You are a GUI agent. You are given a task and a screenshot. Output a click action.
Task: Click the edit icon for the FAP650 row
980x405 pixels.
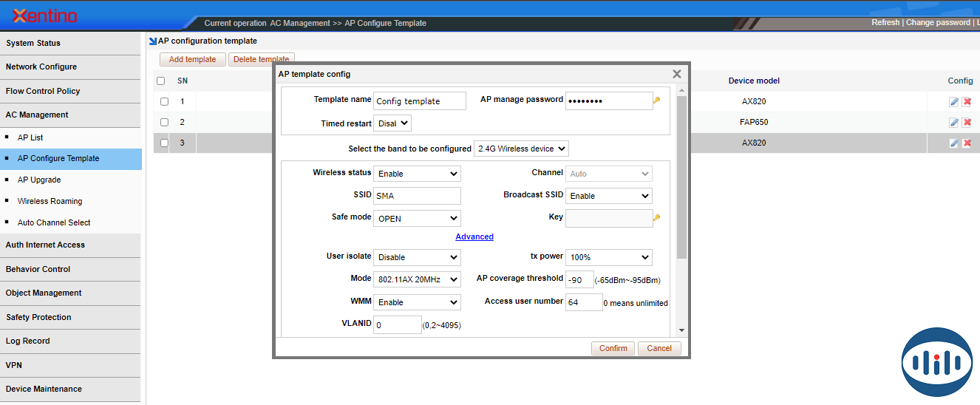[954, 123]
